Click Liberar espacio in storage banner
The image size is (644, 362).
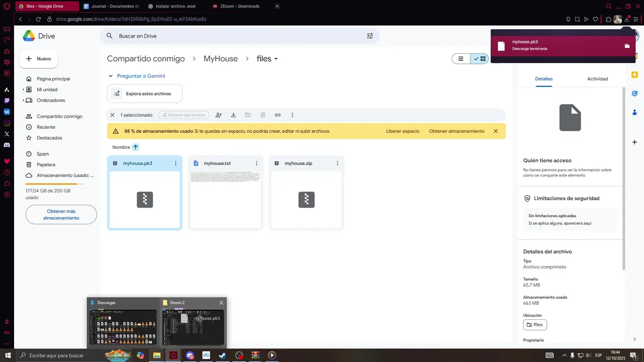pos(403,131)
